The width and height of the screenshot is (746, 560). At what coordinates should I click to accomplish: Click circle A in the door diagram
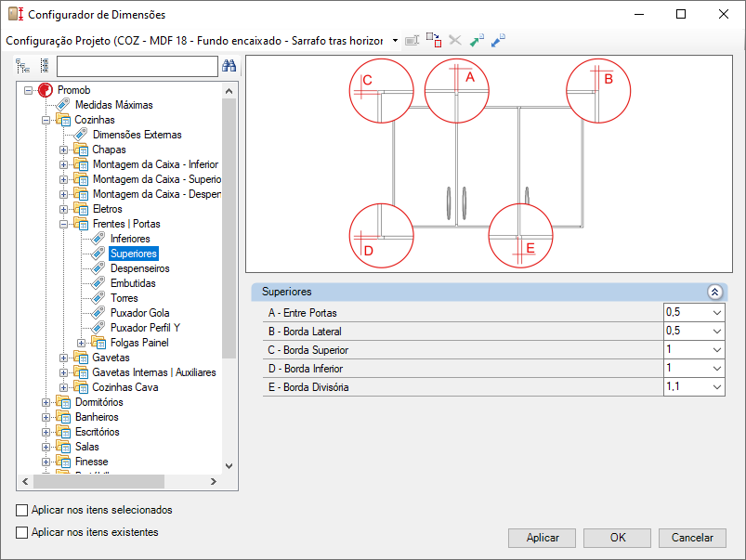click(x=457, y=91)
